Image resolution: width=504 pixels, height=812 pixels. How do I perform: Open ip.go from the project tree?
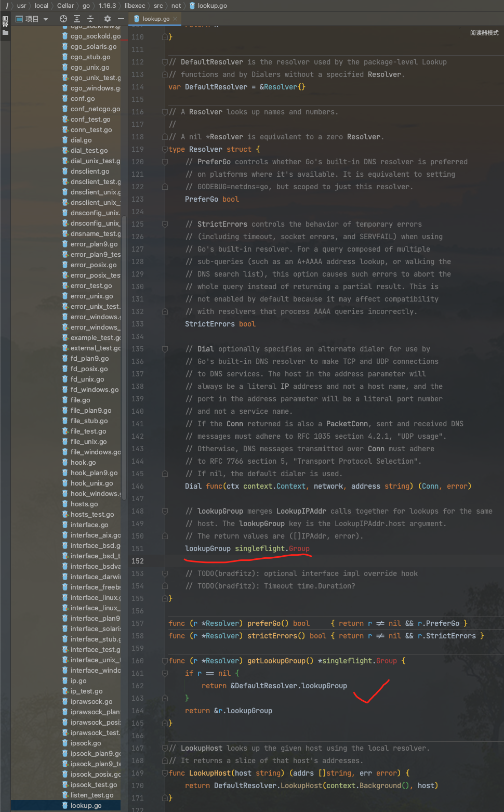tap(78, 680)
